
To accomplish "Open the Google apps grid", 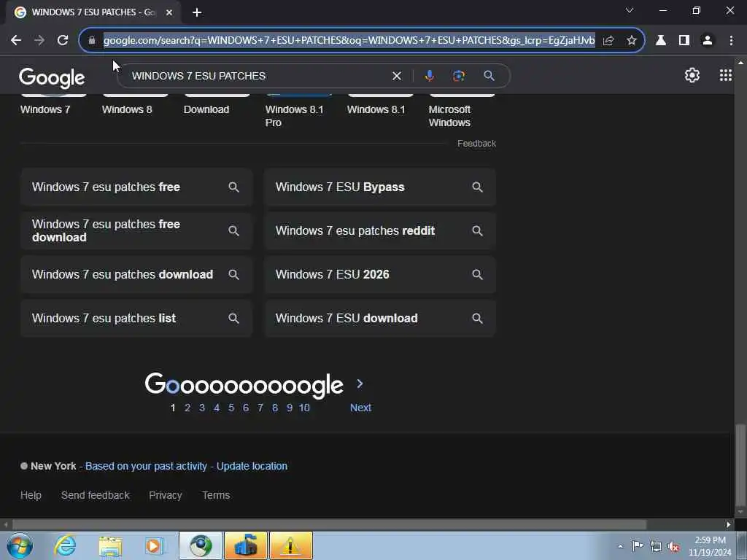I will pos(725,75).
